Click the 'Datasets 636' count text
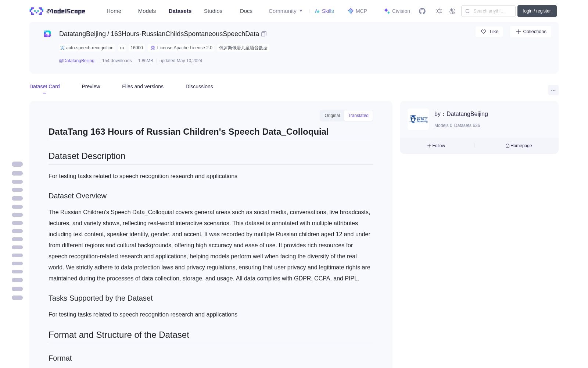Viewport: 588px width, 368px height. (x=467, y=125)
